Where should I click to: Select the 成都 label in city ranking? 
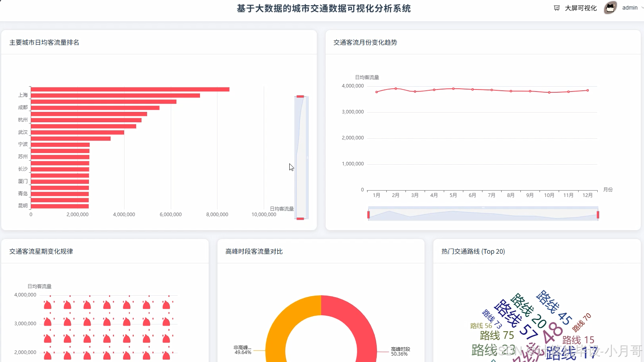coord(23,107)
